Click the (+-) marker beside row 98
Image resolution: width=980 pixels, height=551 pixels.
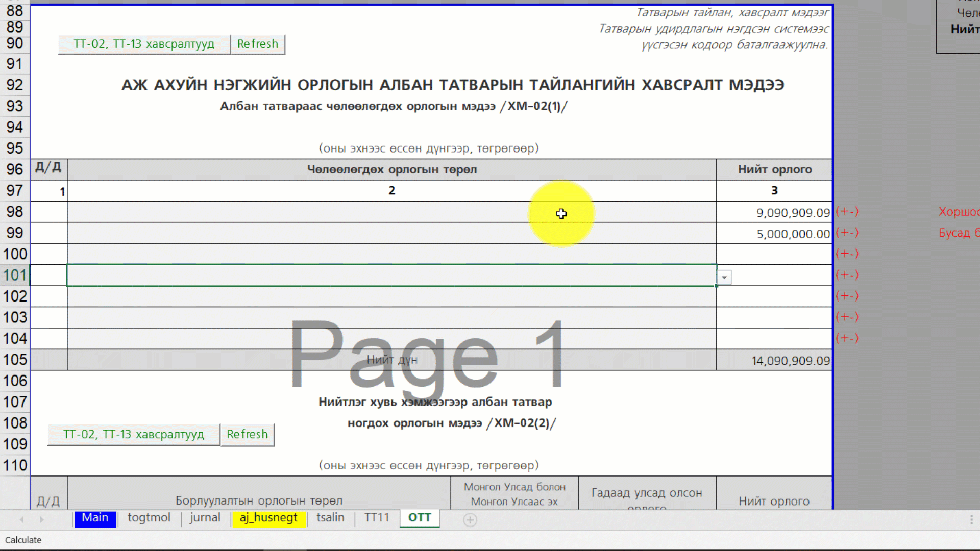click(x=847, y=211)
